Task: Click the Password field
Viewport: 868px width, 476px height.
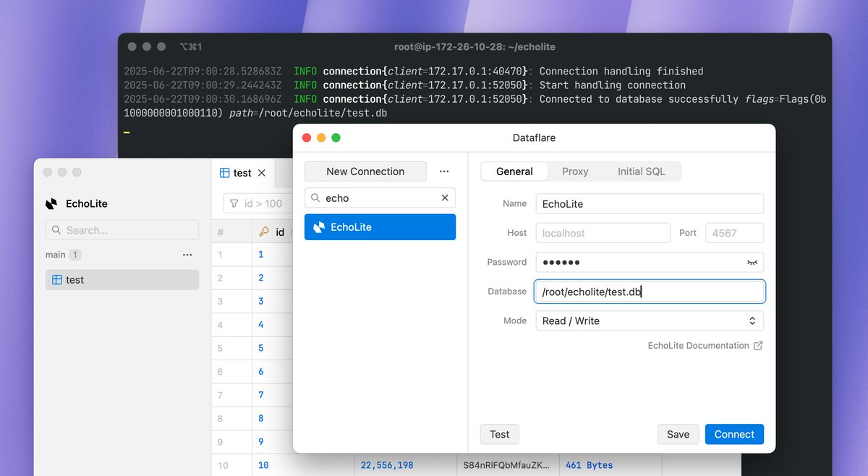Action: 650,262
